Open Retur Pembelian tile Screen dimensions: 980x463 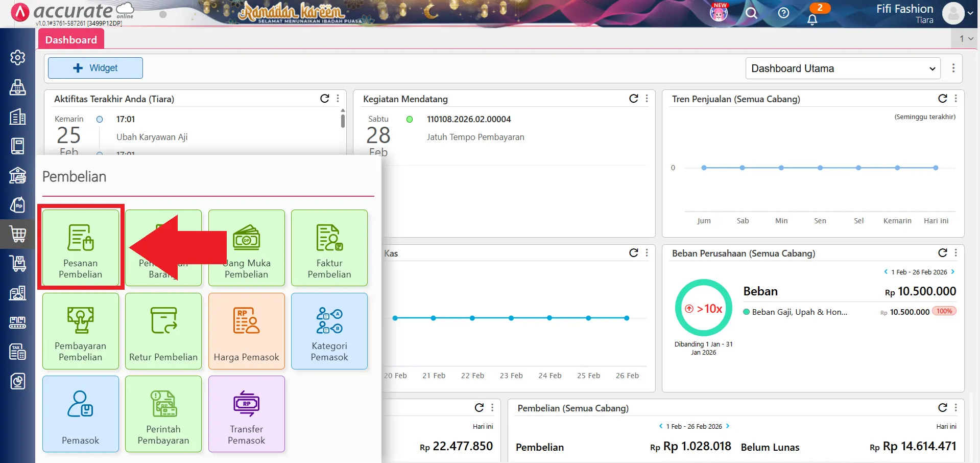point(163,331)
